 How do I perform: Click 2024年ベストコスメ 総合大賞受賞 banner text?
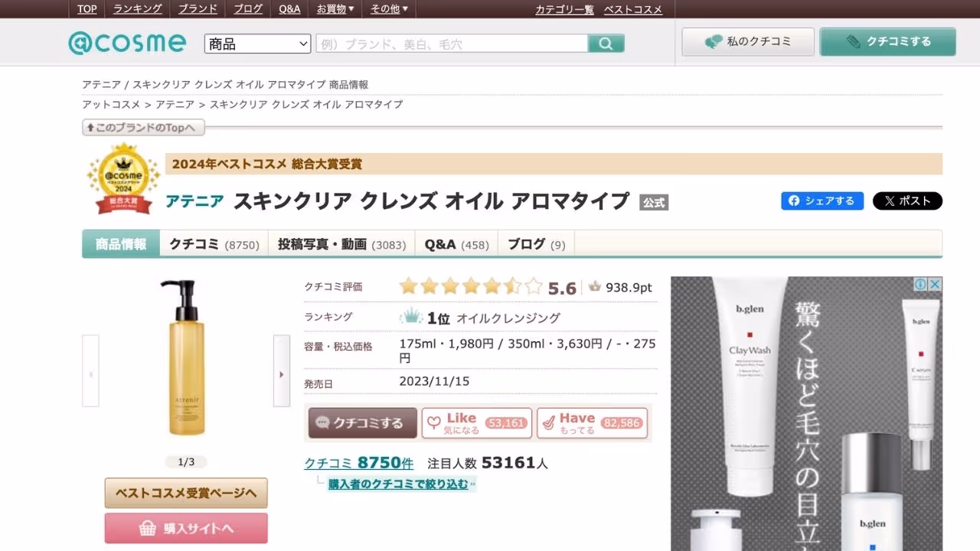267,164
